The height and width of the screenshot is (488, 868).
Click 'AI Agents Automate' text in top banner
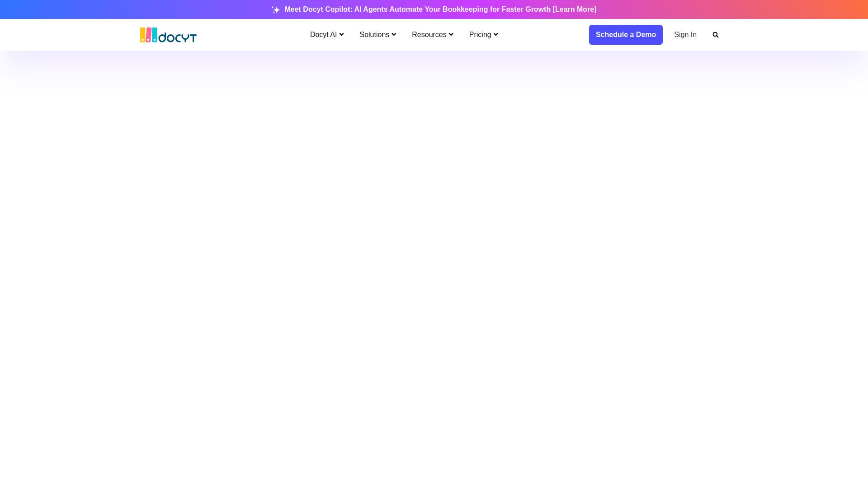(388, 9)
